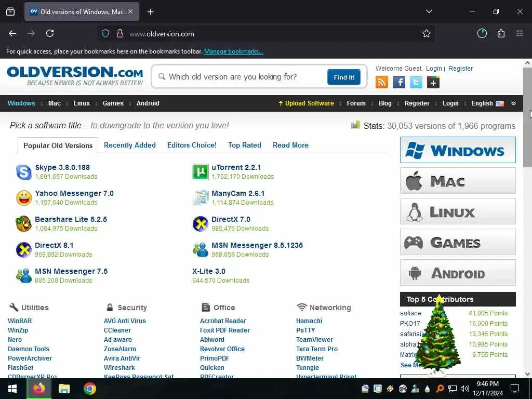Viewport: 532px width, 399px height.
Task: Click the large Games platform button
Action: click(x=458, y=242)
